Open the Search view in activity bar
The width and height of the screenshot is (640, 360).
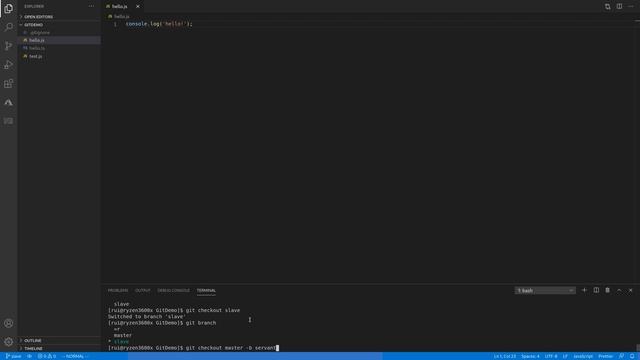click(x=9, y=27)
